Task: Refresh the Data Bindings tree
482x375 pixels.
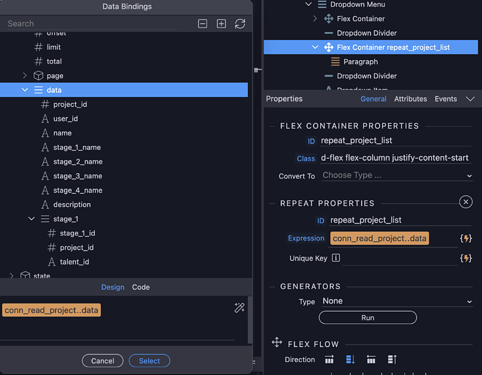Action: pos(240,24)
